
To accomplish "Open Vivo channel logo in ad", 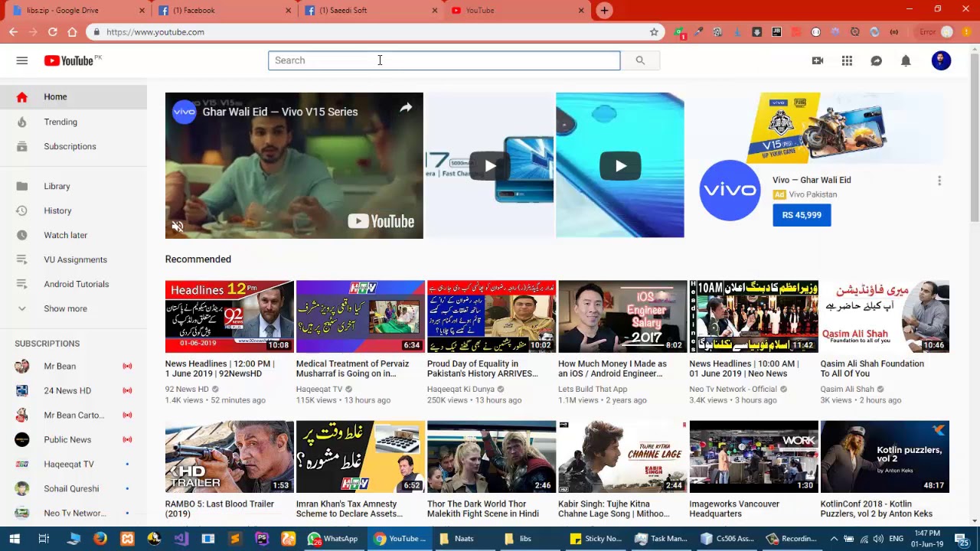I will [730, 191].
